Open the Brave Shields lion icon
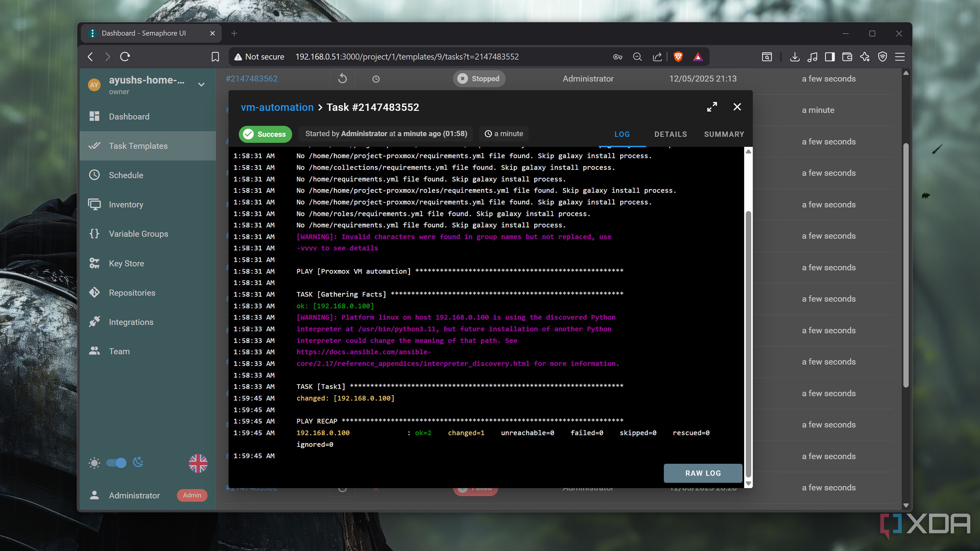This screenshot has width=980, height=551. point(678,57)
